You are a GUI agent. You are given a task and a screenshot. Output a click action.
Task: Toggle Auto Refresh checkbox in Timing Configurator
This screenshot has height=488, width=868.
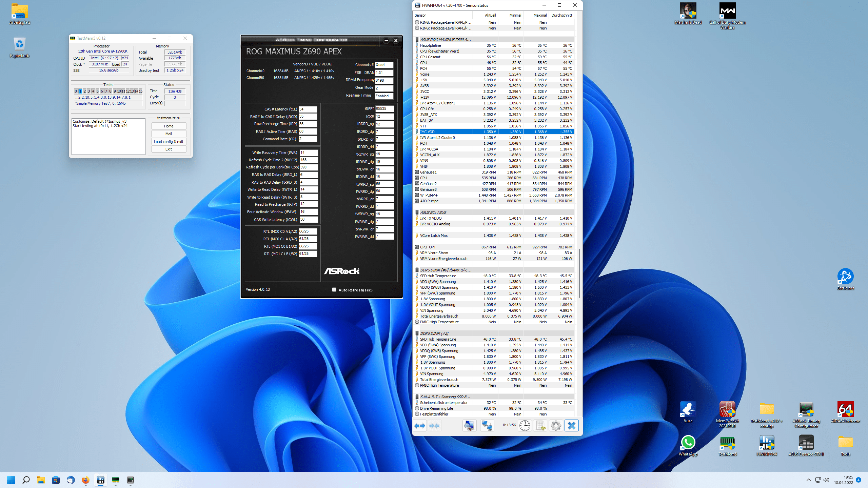point(334,290)
